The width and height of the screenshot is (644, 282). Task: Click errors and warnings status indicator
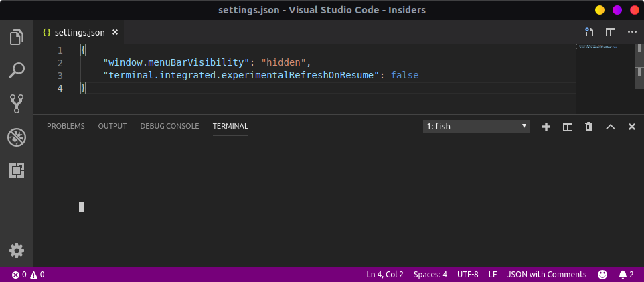point(28,275)
